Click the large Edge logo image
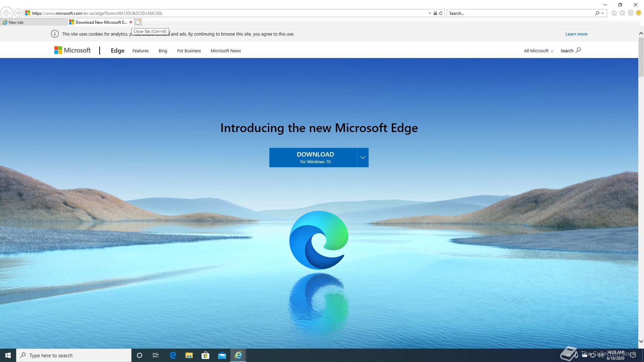Image resolution: width=644 pixels, height=362 pixels. click(319, 240)
